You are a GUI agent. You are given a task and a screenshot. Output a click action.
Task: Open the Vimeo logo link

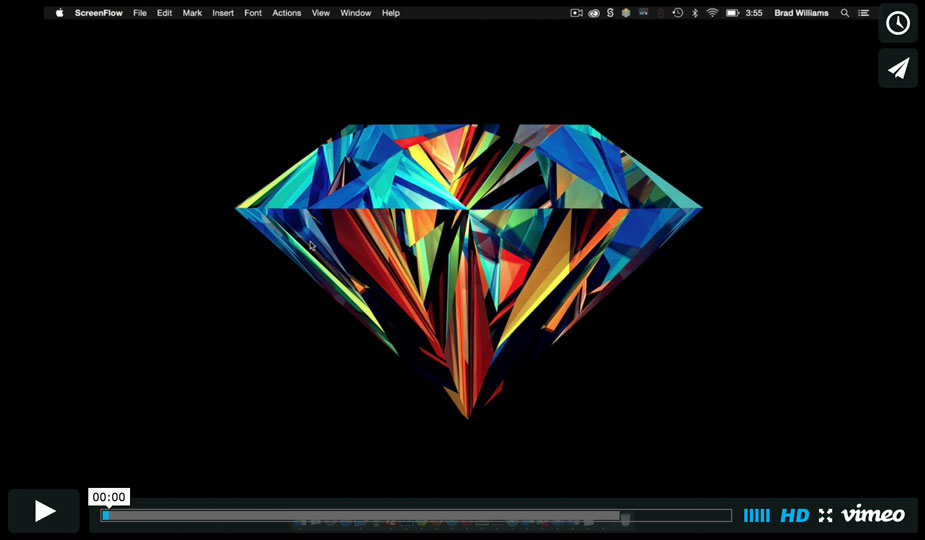(872, 515)
